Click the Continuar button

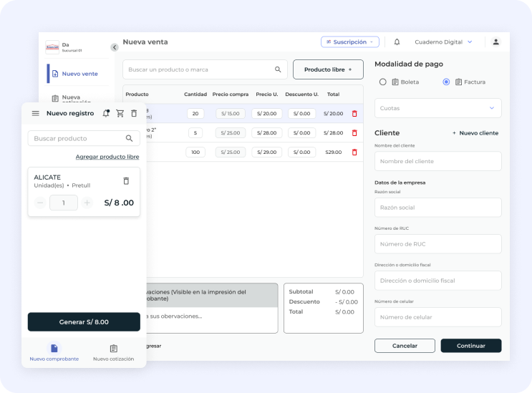[x=471, y=346]
